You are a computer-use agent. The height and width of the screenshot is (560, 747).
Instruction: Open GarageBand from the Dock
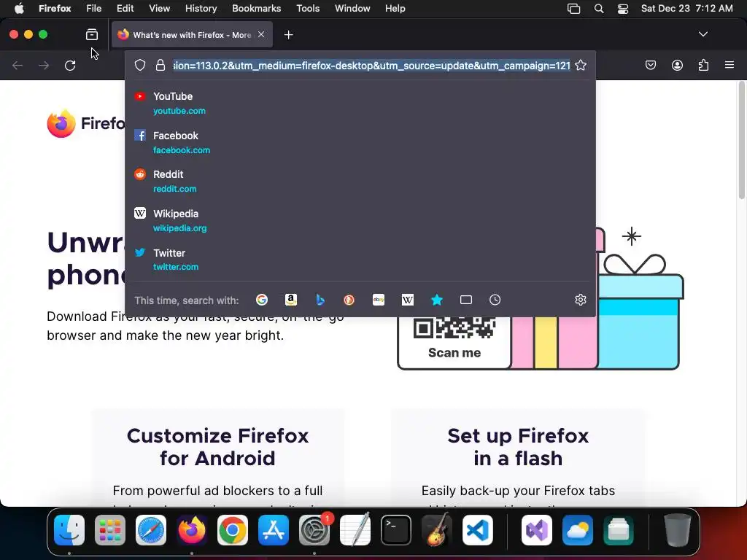(437, 530)
